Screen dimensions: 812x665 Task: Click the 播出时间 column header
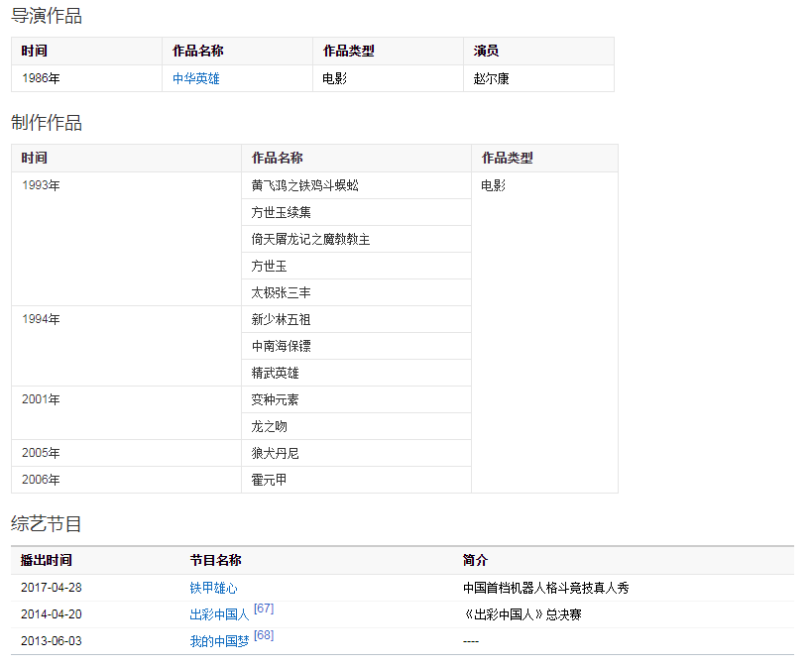point(47,561)
